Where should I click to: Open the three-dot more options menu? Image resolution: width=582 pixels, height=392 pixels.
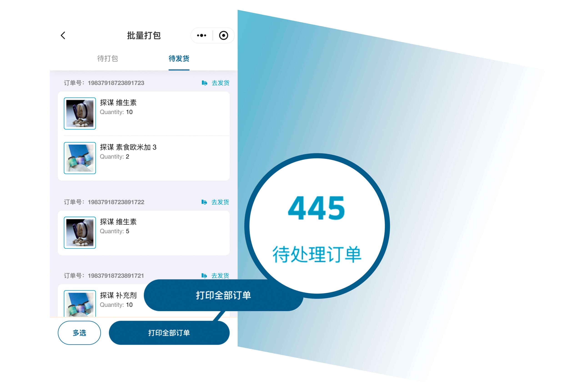[x=202, y=35]
